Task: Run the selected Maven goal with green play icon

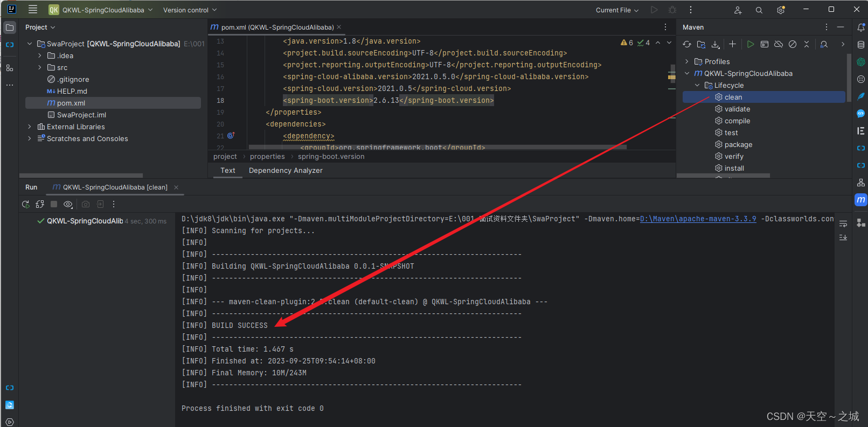Action: (751, 44)
